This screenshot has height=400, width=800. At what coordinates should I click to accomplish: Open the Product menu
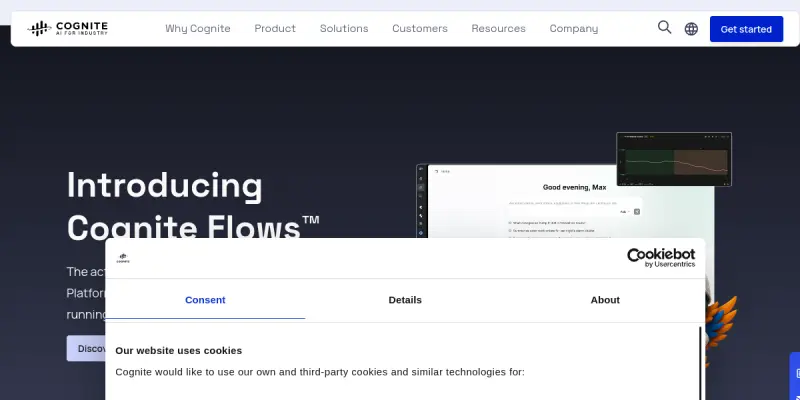[x=275, y=29]
